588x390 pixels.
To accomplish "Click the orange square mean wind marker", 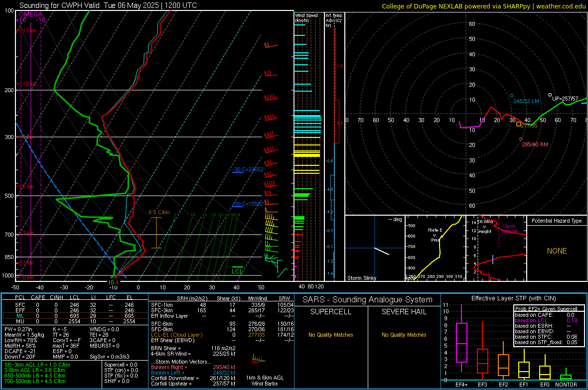I will click(x=519, y=124).
